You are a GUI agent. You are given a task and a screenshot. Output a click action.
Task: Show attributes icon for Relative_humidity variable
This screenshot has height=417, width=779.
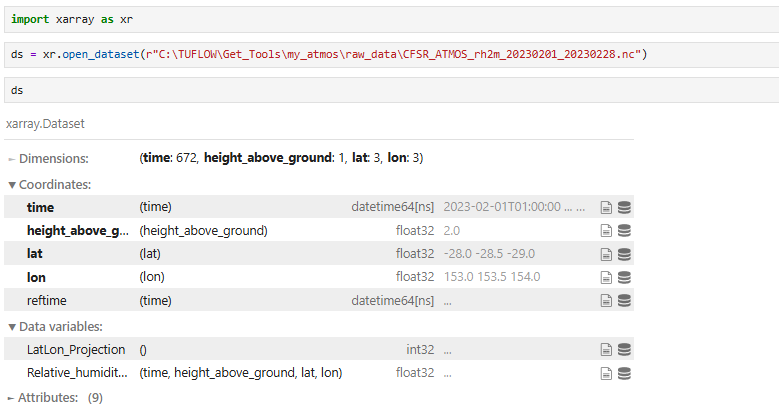pos(606,373)
